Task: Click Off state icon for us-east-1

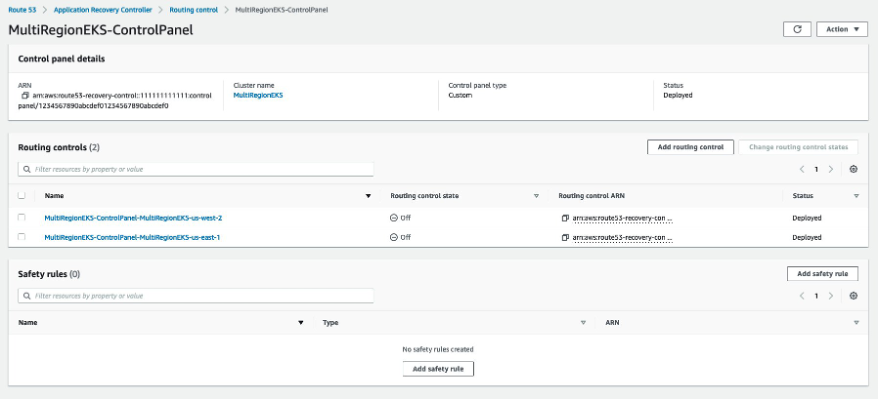Action: click(x=394, y=238)
